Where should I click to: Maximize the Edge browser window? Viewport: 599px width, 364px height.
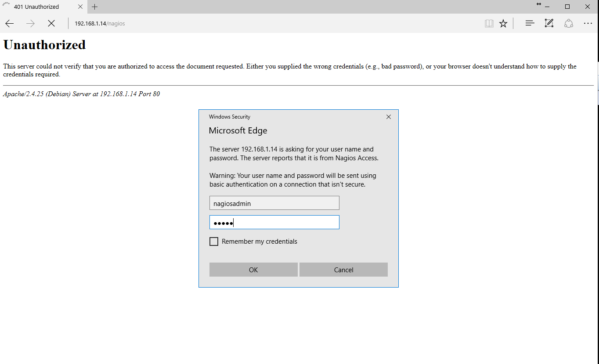pyautogui.click(x=567, y=7)
